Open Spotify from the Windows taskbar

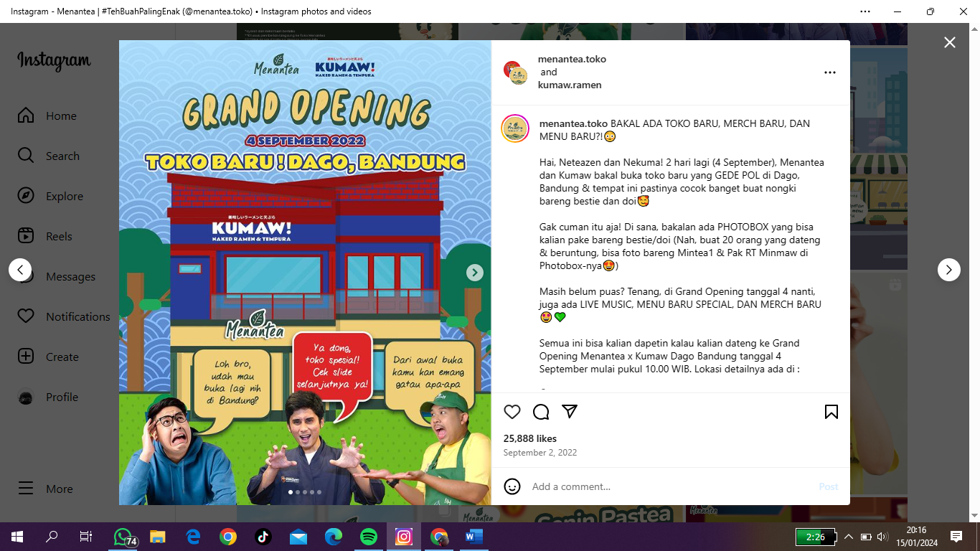click(x=369, y=537)
